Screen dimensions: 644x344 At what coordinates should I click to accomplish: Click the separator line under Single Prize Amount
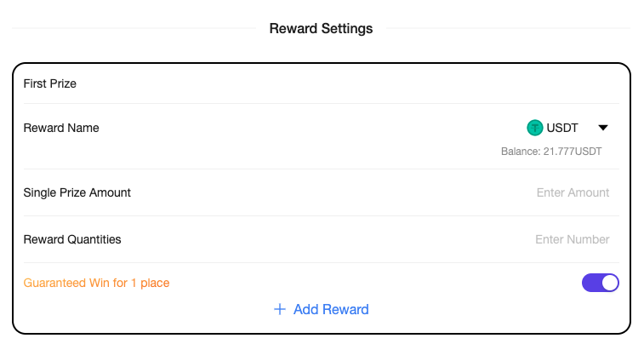tap(321, 215)
